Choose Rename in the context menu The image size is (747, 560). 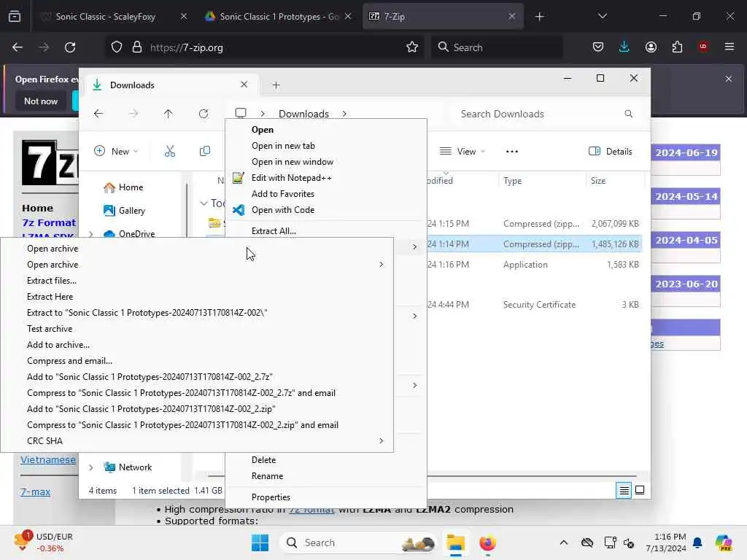267,476
